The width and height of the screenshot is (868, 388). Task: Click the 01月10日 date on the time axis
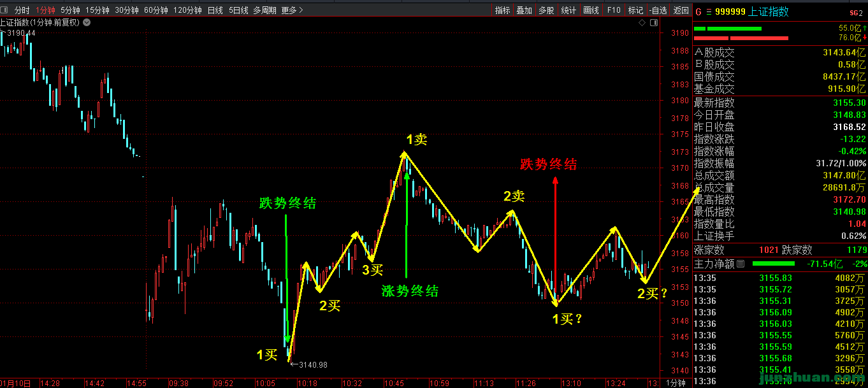(15, 383)
